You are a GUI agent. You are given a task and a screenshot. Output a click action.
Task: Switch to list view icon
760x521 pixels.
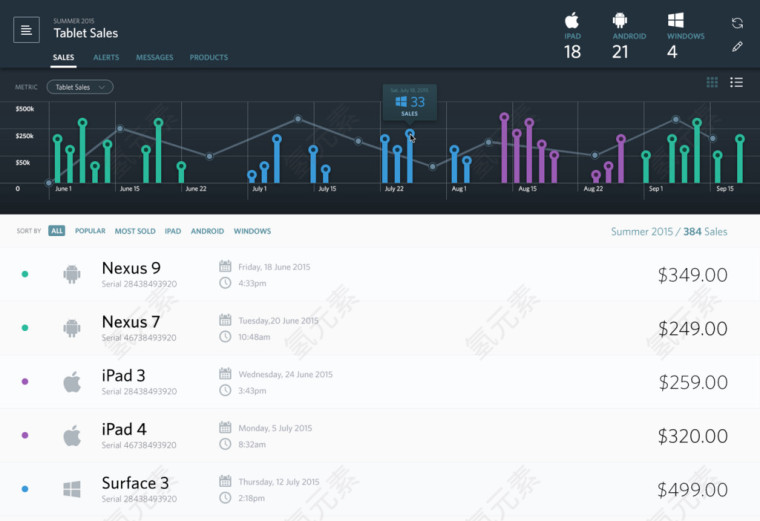736,82
